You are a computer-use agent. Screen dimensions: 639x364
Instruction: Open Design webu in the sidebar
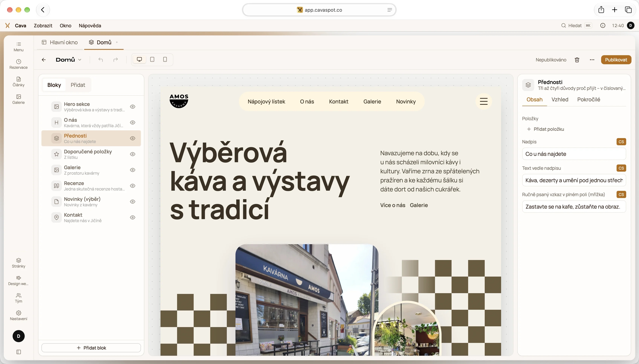point(18,281)
